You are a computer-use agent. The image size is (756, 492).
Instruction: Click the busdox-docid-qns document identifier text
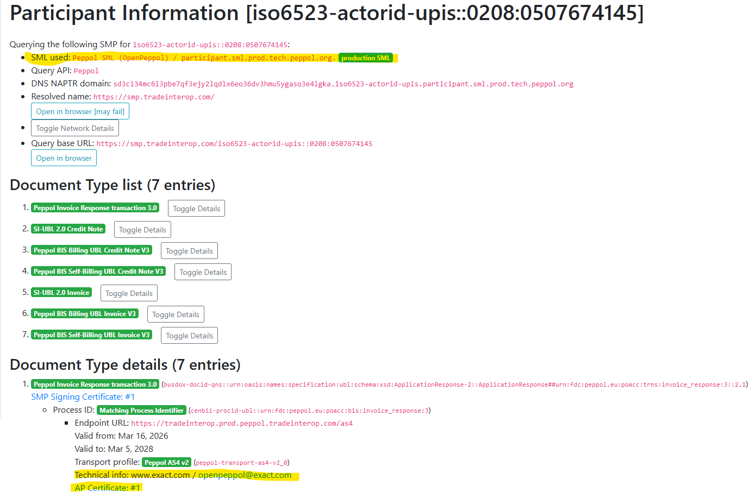[455, 385]
